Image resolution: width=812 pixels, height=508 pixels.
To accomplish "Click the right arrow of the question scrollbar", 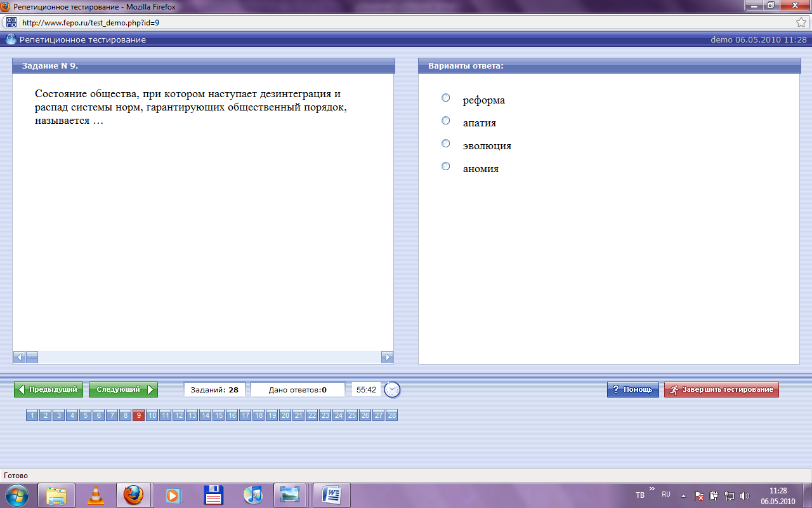I will (387, 358).
